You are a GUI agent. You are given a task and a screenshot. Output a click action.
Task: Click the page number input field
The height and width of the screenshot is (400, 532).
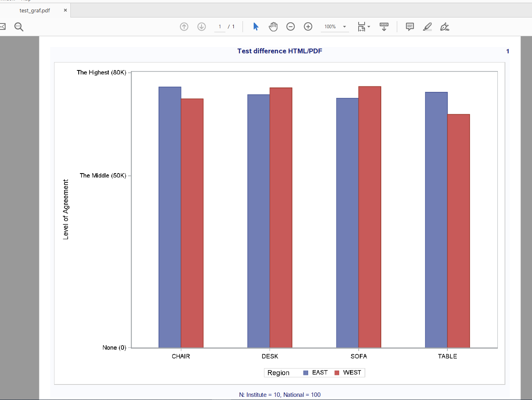[219, 26]
